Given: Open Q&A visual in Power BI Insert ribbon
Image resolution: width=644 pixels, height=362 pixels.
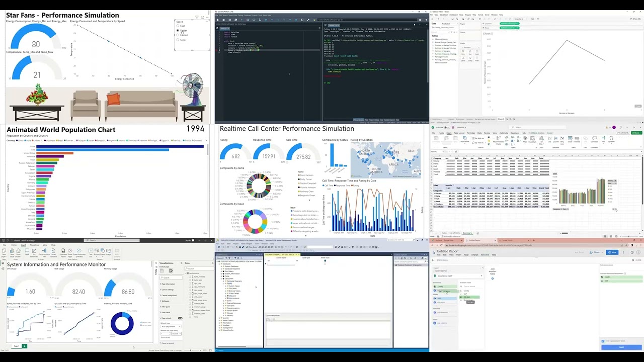Looking at the screenshot, I should click(x=27, y=251).
